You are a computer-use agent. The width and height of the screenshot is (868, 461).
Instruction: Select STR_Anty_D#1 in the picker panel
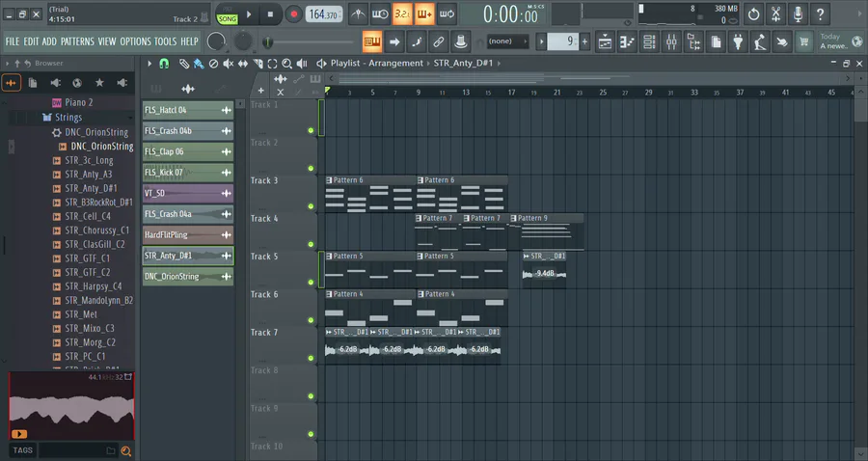click(x=188, y=256)
